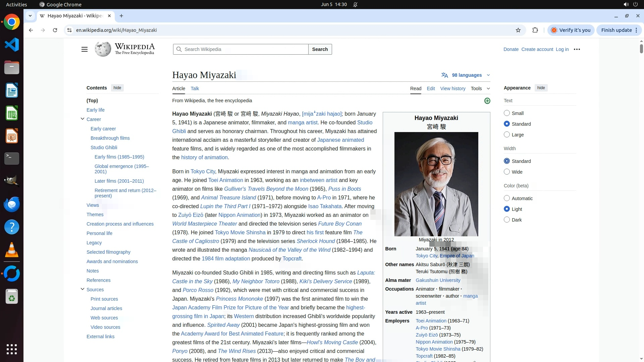Image resolution: width=644 pixels, height=362 pixels.
Task: Expand the 98 languages dropdown
Action: [467, 75]
